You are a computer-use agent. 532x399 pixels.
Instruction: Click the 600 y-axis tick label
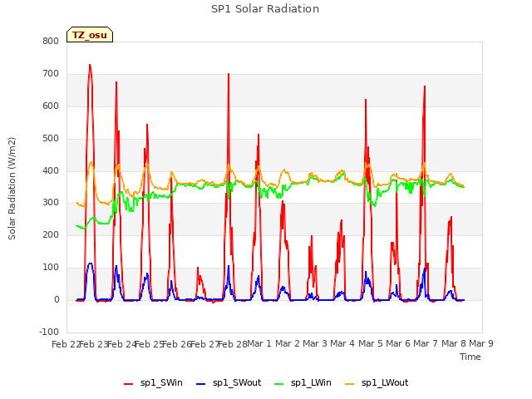point(51,106)
